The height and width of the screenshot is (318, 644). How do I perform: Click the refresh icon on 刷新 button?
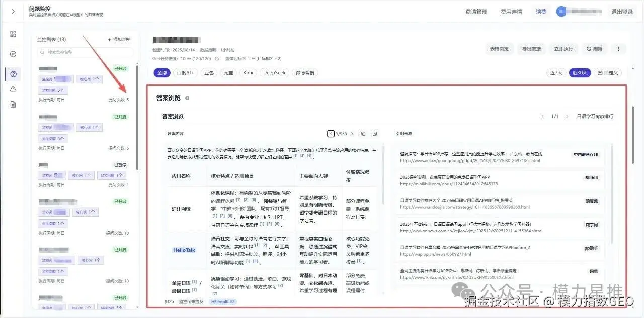588,48
